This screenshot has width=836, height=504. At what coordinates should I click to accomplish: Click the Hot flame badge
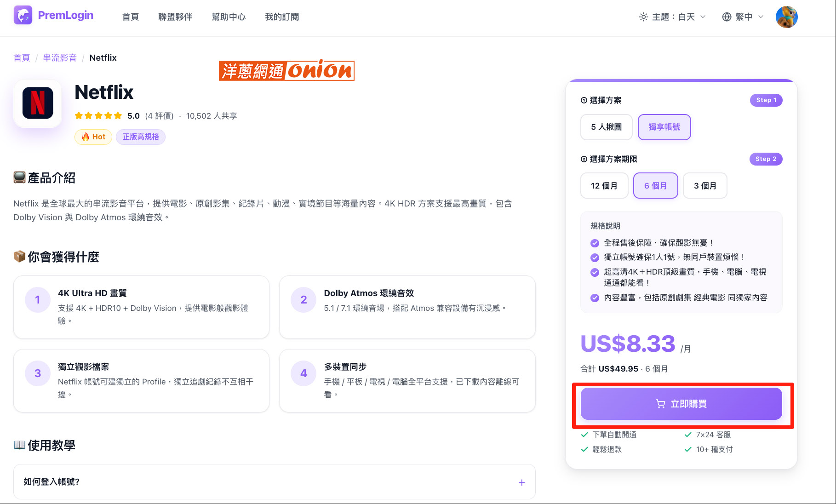[x=93, y=137]
